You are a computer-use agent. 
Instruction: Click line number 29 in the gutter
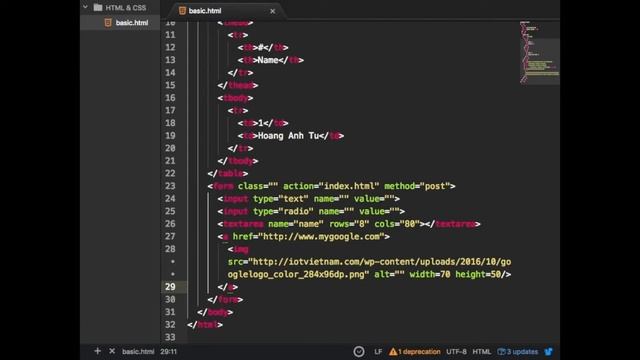tap(170, 287)
